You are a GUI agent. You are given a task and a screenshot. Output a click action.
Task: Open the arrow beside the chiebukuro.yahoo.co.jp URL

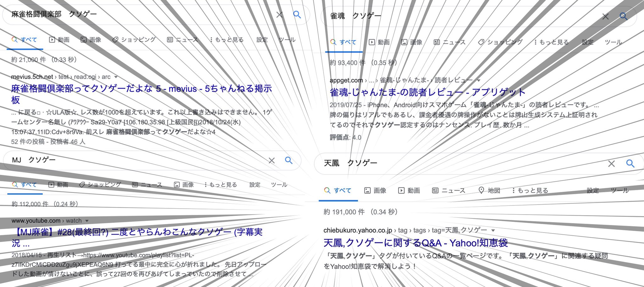pyautogui.click(x=493, y=230)
